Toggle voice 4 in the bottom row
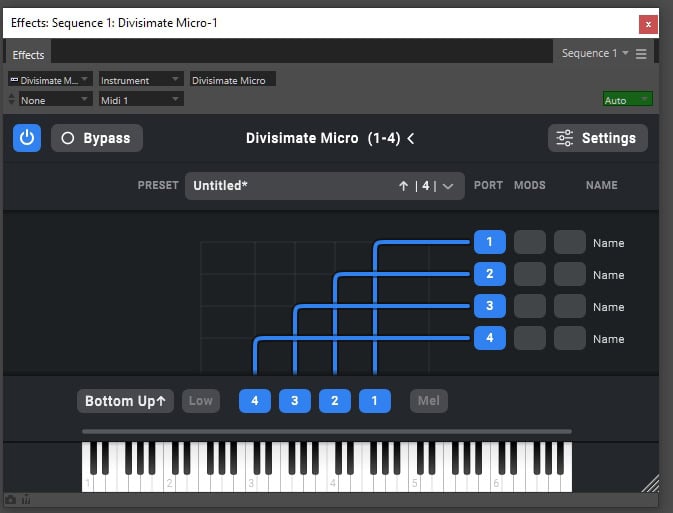673x513 pixels. click(255, 401)
